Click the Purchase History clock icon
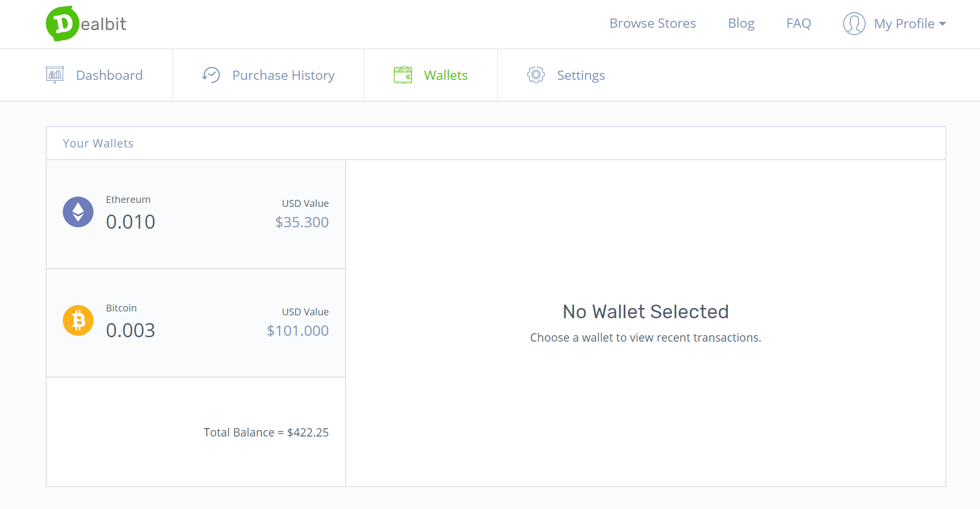The width and height of the screenshot is (980, 509). click(211, 75)
